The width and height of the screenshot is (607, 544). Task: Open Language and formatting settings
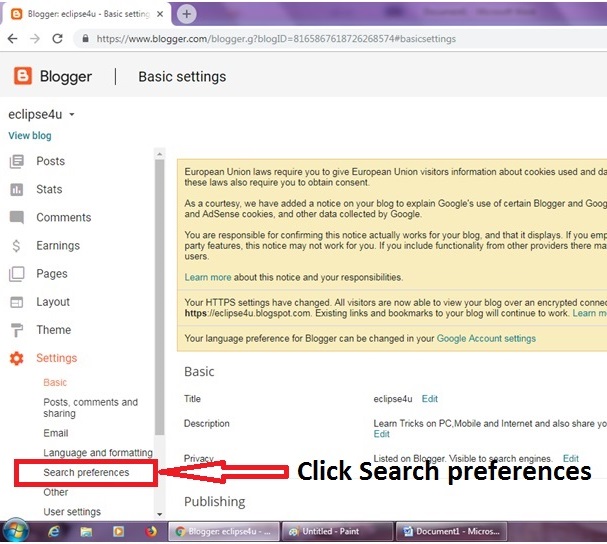(x=98, y=453)
